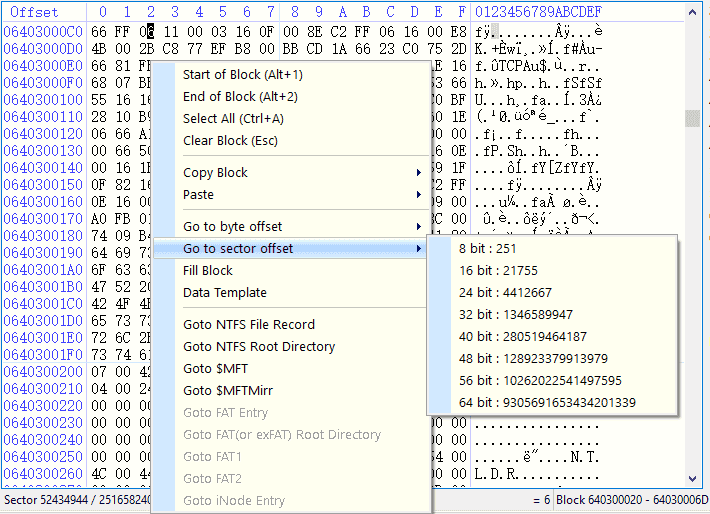Select 8 bit : 251 sector offset
The width and height of the screenshot is (710, 514).
click(487, 249)
